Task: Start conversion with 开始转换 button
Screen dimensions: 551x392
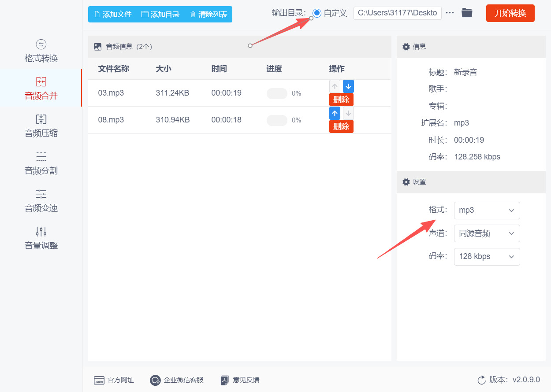Action: [x=510, y=13]
